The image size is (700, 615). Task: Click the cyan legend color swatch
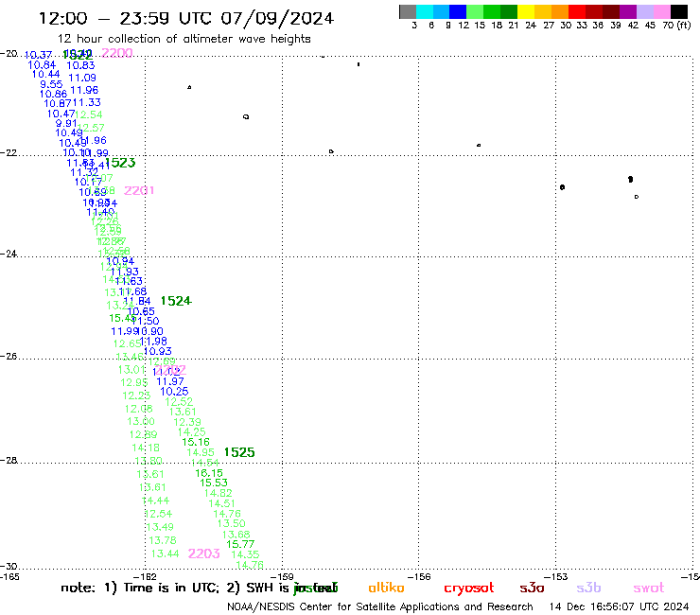(425, 11)
